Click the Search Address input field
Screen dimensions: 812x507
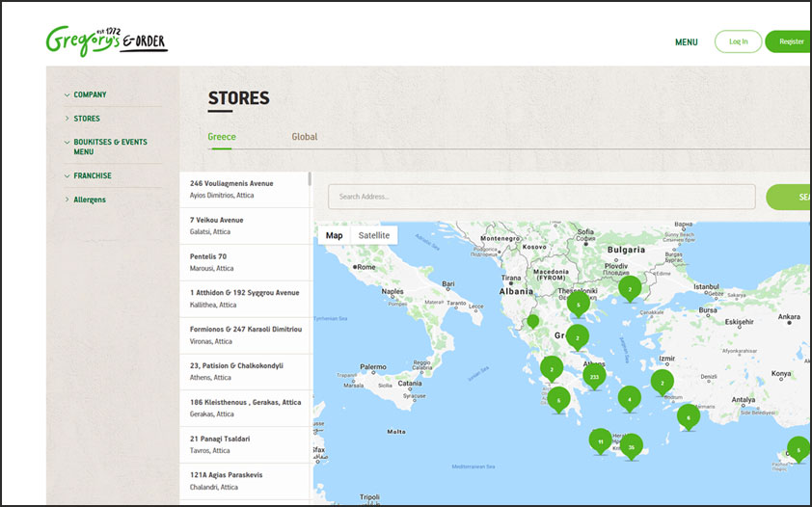[x=541, y=197]
